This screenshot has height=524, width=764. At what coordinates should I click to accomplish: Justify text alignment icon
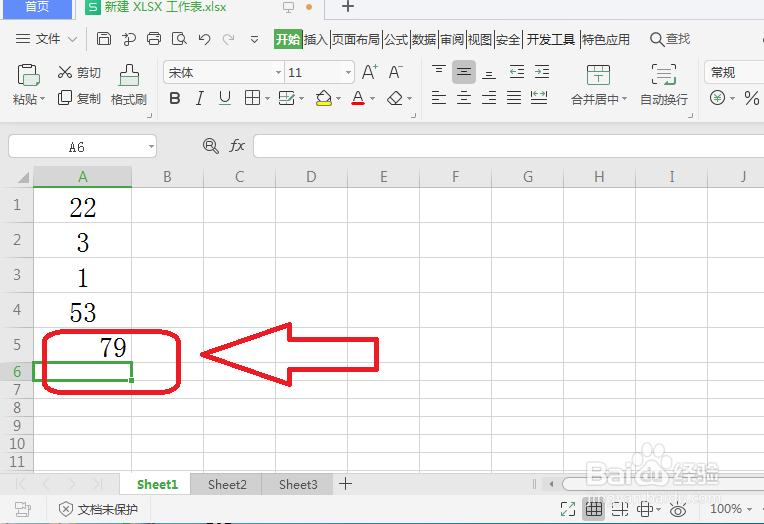point(514,98)
